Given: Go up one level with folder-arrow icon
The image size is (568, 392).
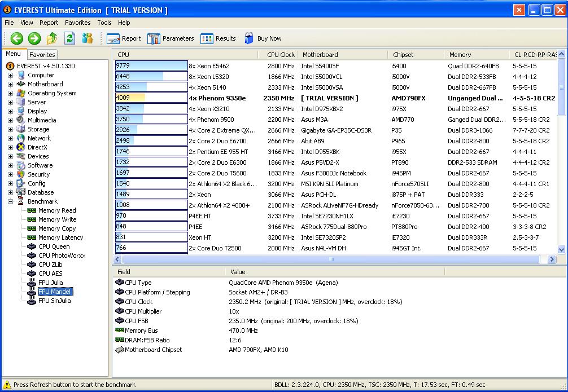Looking at the screenshot, I should (x=52, y=38).
